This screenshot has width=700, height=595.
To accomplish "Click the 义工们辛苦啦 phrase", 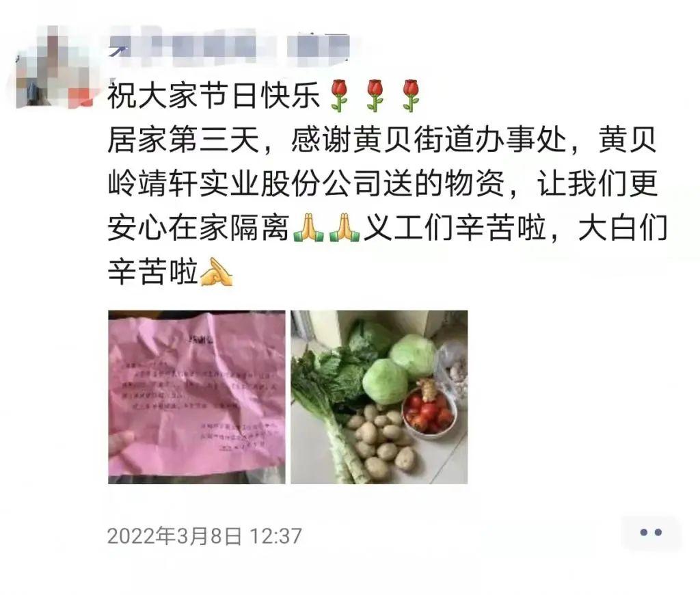I will coord(455,228).
